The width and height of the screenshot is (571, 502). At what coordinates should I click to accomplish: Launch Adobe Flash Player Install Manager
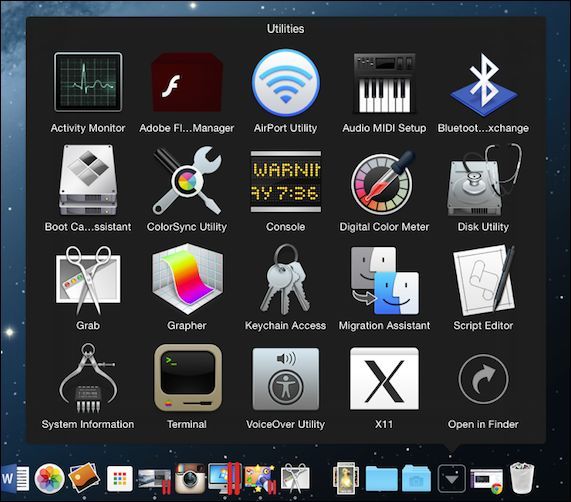pyautogui.click(x=186, y=82)
